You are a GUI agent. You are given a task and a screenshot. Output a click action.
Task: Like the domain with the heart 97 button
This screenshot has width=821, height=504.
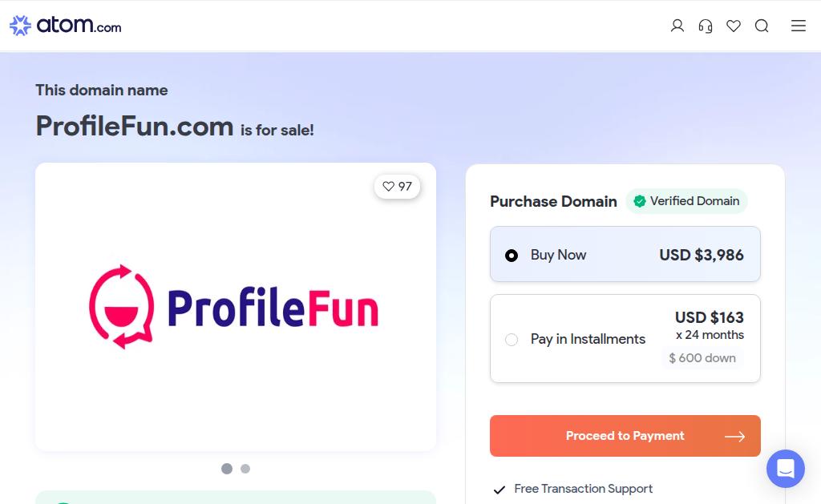tap(397, 187)
